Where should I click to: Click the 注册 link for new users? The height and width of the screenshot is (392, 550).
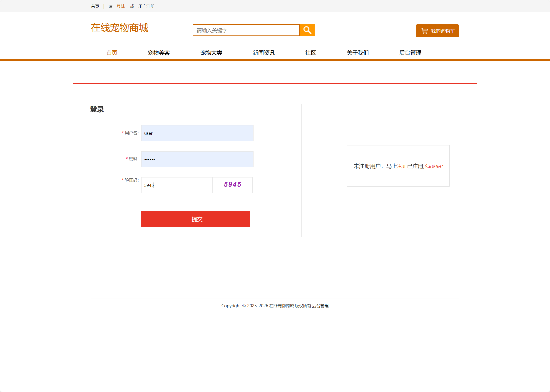point(401,167)
